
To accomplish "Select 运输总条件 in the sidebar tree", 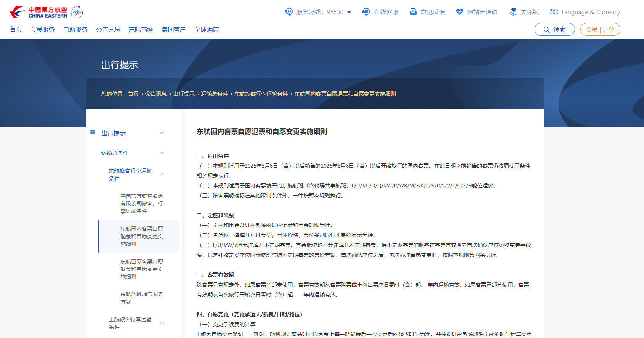I will (x=115, y=153).
